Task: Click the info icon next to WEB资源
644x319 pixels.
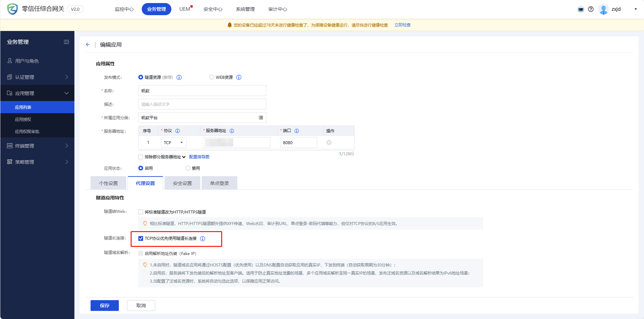Action: point(239,77)
